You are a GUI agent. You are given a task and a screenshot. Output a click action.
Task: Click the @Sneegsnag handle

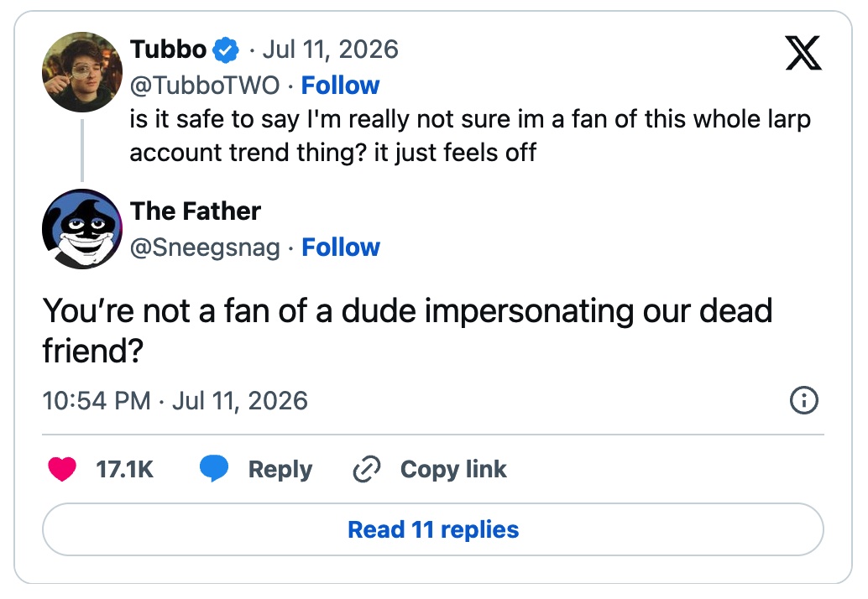[205, 247]
